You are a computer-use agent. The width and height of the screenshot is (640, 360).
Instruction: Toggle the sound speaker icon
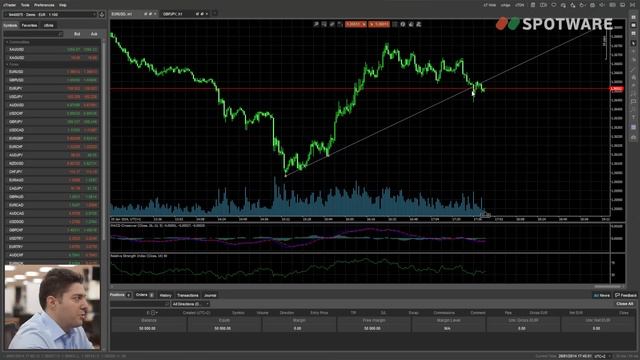tap(602, 5)
